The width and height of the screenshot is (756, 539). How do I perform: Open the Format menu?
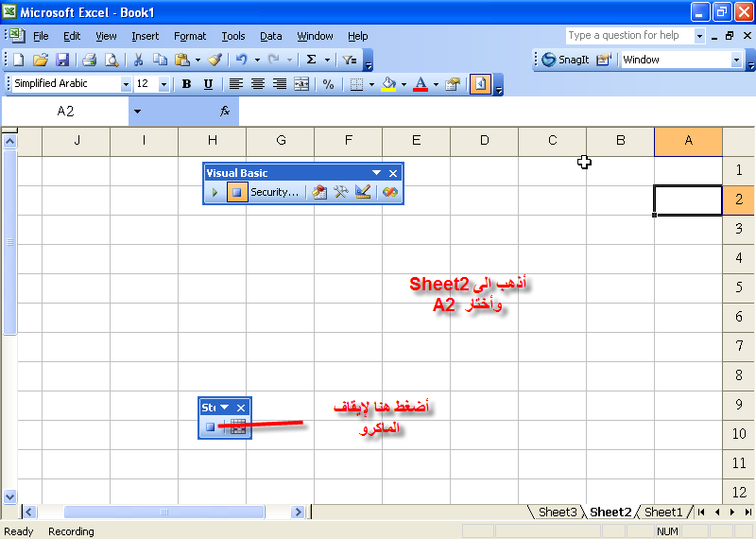point(190,36)
